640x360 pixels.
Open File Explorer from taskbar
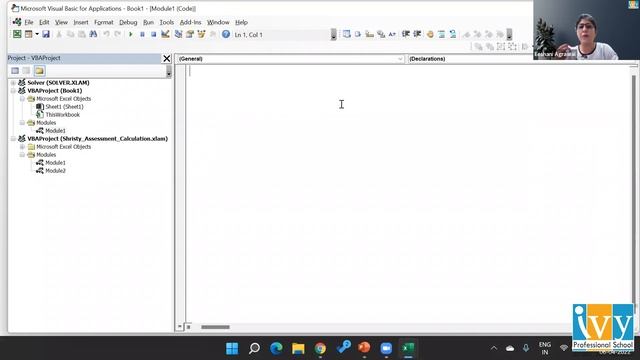298,348
